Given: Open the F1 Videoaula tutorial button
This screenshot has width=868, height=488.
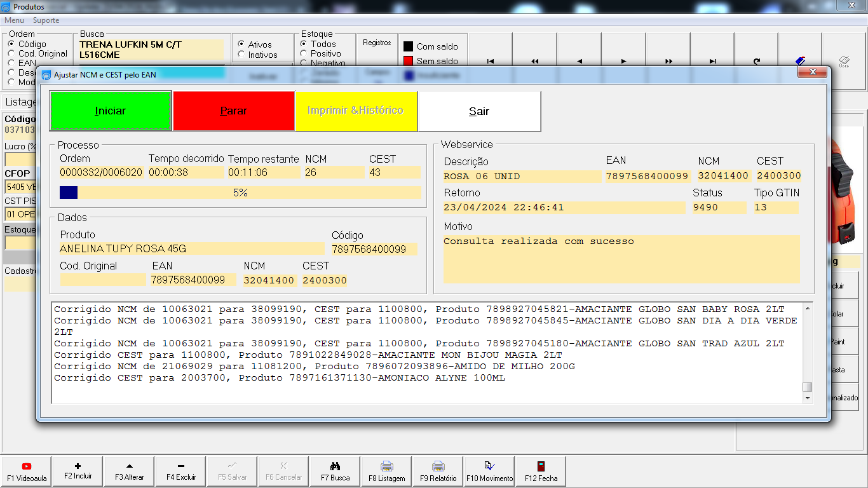Looking at the screenshot, I should (27, 471).
